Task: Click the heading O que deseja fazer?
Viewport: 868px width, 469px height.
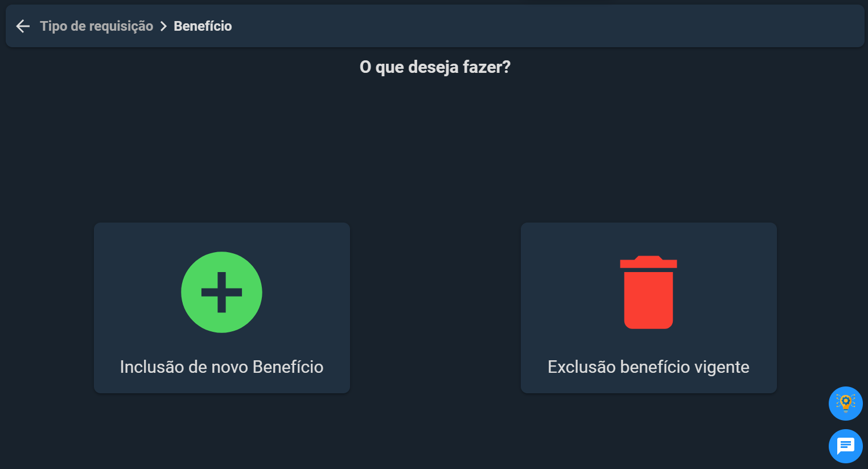Action: 435,67
